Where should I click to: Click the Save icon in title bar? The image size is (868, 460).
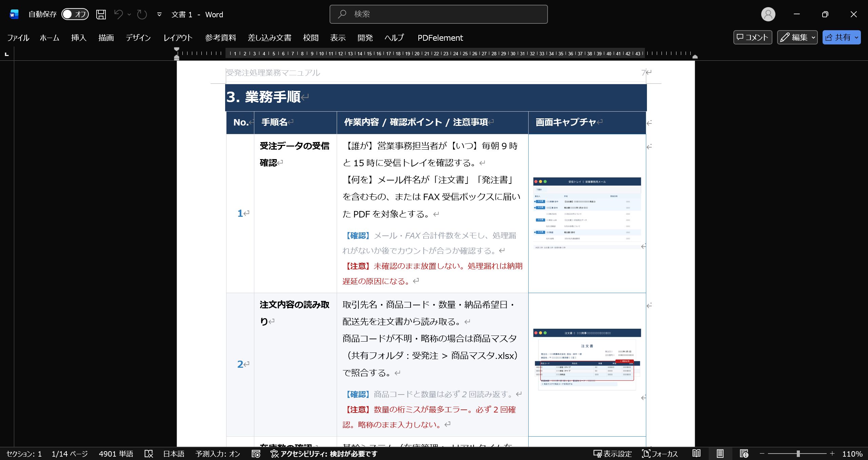point(101,14)
